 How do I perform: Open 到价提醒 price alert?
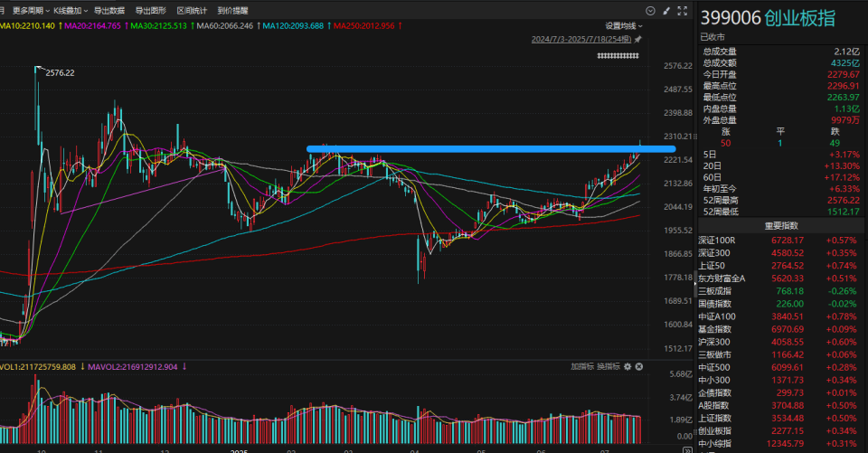pos(232,11)
